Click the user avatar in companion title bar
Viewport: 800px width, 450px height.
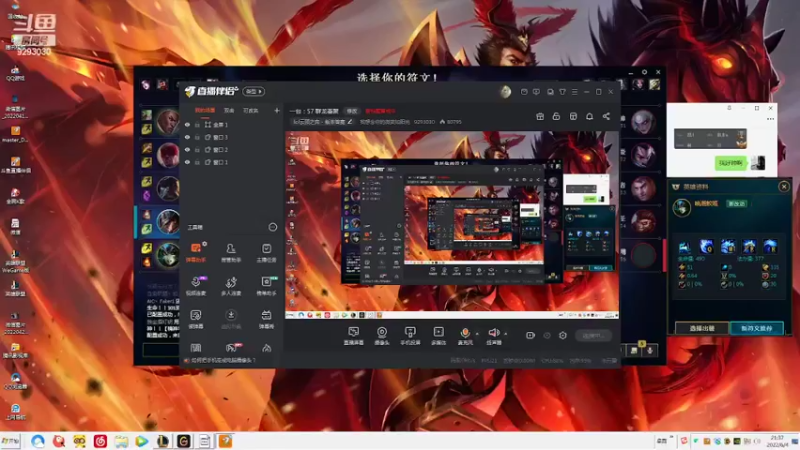pyautogui.click(x=505, y=92)
